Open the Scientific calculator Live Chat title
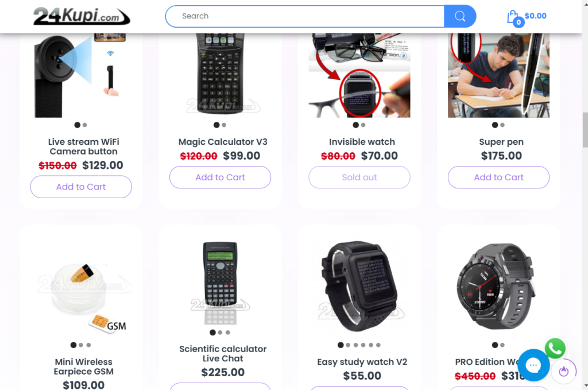 [x=223, y=354]
